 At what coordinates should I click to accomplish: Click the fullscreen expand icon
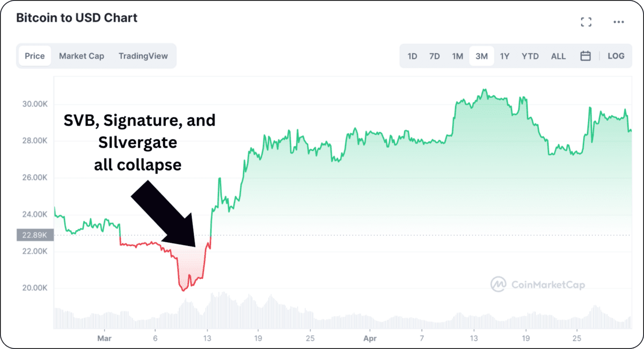[586, 22]
